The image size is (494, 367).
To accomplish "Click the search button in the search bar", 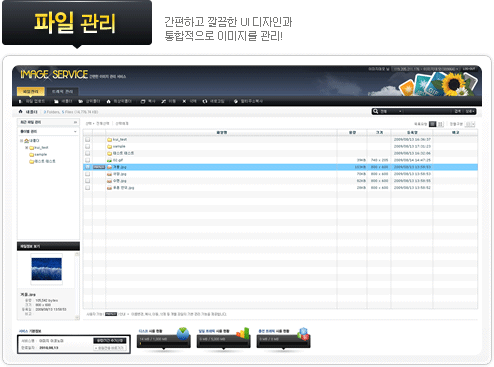I will 458,111.
